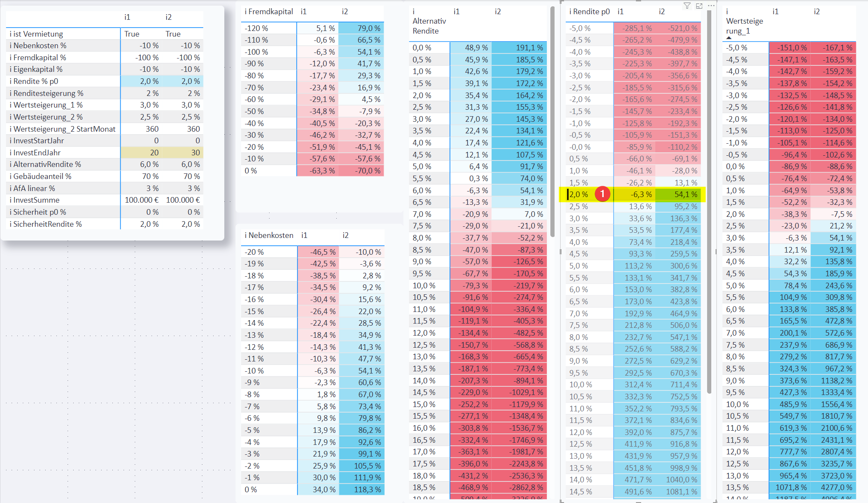Screen dimensions: 868x503
Task: Click the -46,5 % cell in Nebenkosten table
Action: coord(319,252)
